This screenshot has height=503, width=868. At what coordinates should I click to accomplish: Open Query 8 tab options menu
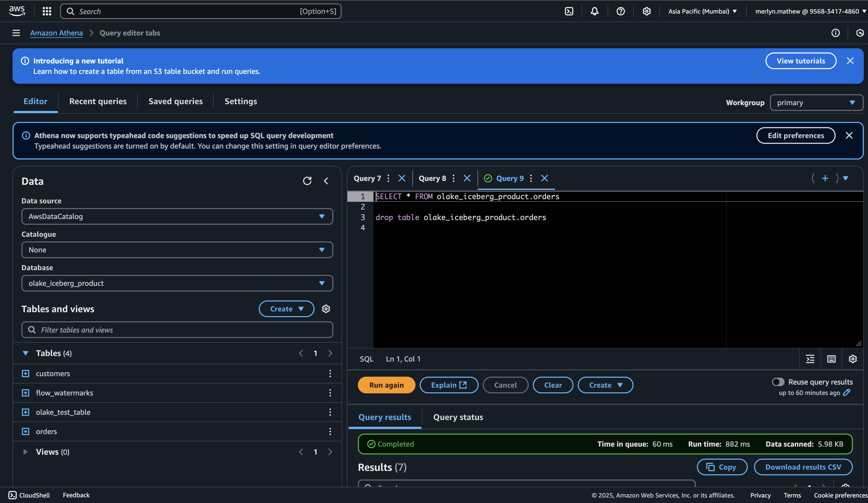tap(453, 178)
